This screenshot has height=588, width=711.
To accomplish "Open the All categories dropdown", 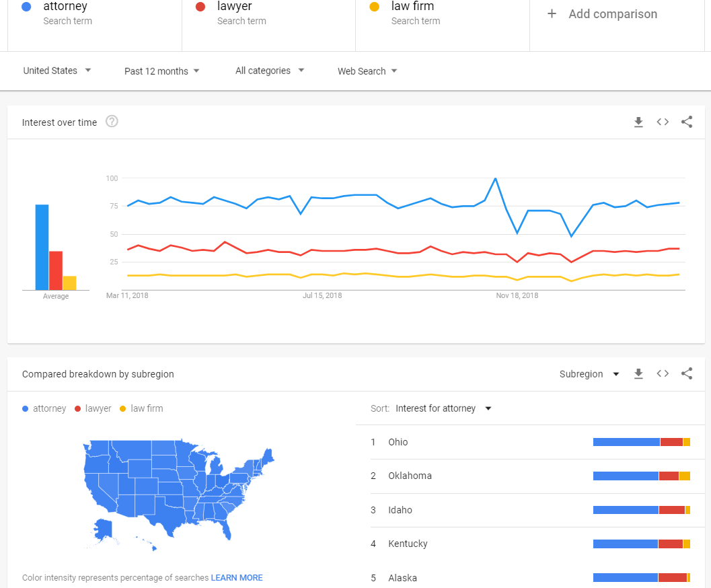I will (270, 71).
